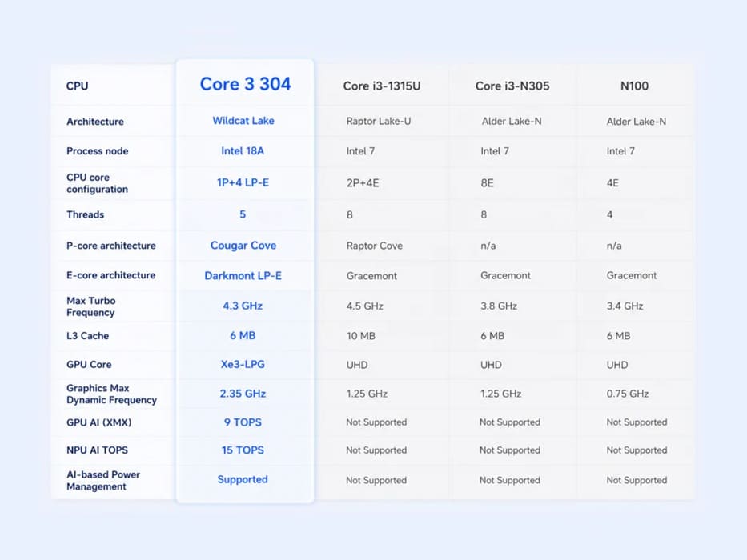Select the "10 MB" L3 cache cell
The height and width of the screenshot is (560, 747).
tap(361, 336)
